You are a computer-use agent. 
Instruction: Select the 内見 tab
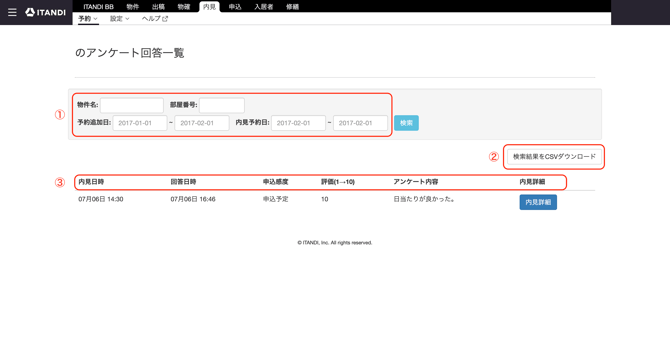[x=209, y=7]
